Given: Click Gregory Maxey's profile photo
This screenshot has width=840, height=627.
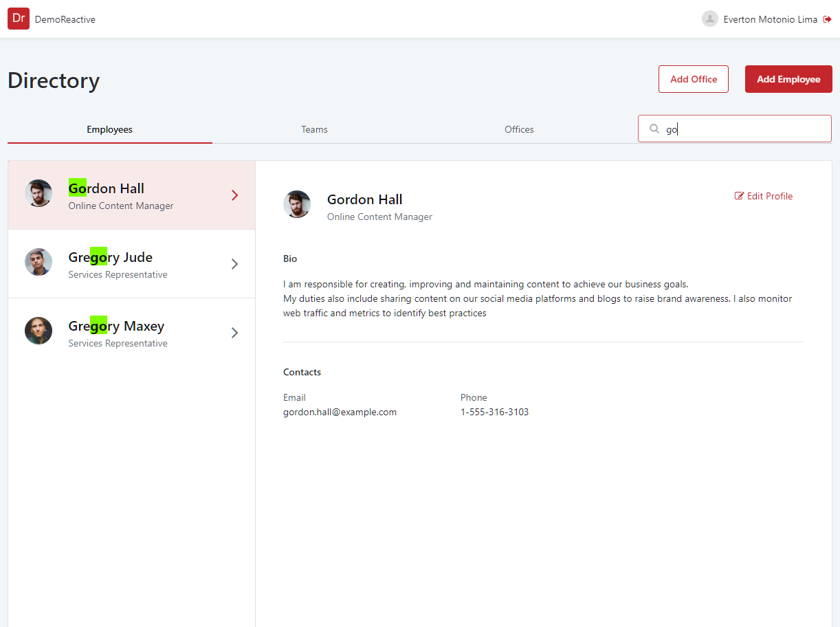Looking at the screenshot, I should (x=38, y=331).
